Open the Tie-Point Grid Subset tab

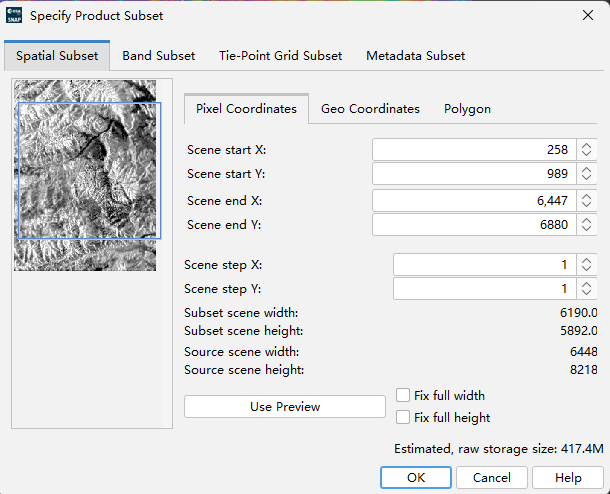(280, 56)
